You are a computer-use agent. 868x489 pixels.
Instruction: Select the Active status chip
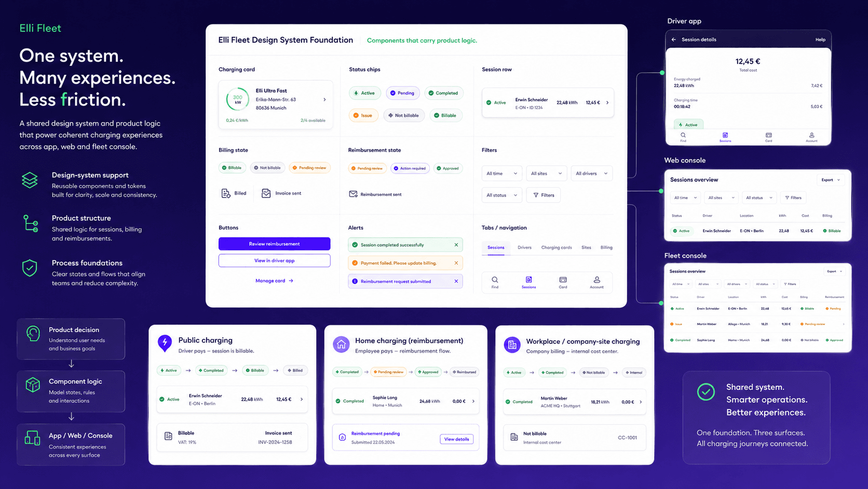[x=365, y=93]
